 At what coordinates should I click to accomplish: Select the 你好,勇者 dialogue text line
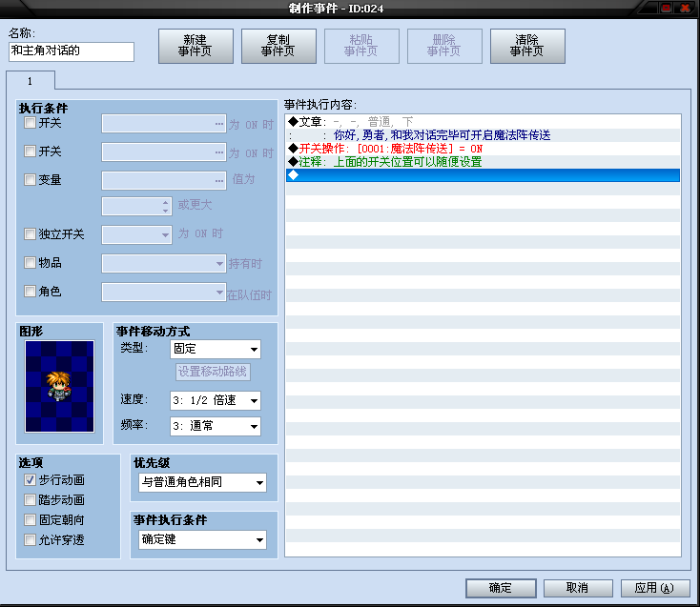pyautogui.click(x=483, y=135)
